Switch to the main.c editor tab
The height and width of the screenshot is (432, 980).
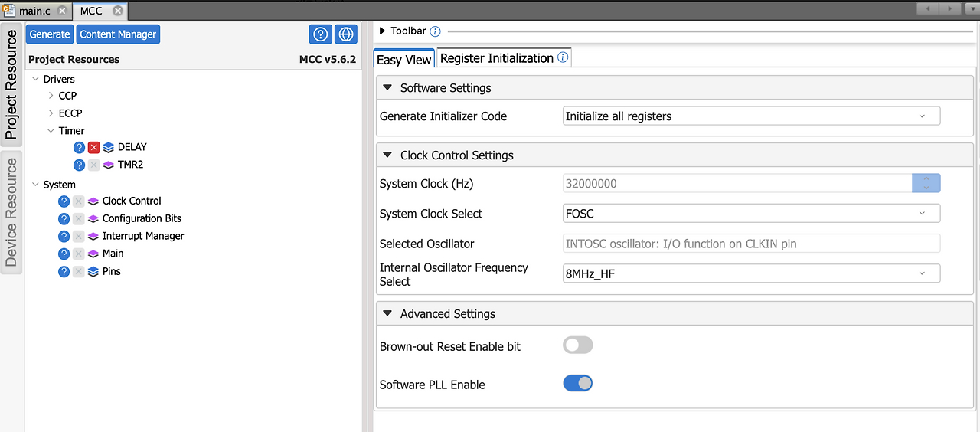pos(34,11)
